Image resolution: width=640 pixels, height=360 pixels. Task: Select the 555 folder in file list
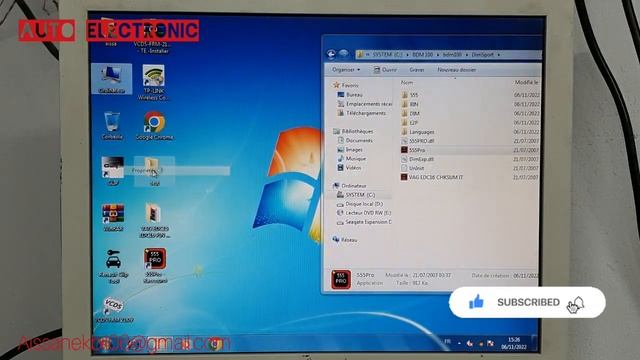click(x=409, y=95)
